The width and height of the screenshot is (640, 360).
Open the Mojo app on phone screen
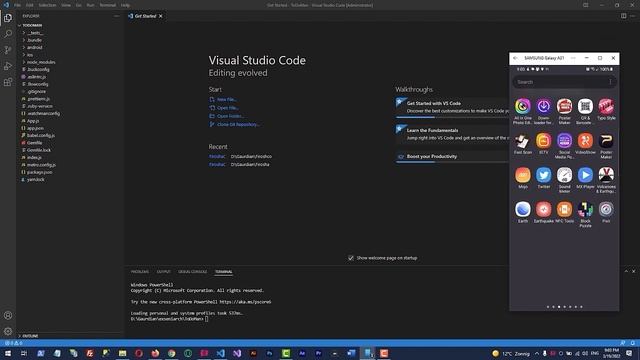click(523, 178)
